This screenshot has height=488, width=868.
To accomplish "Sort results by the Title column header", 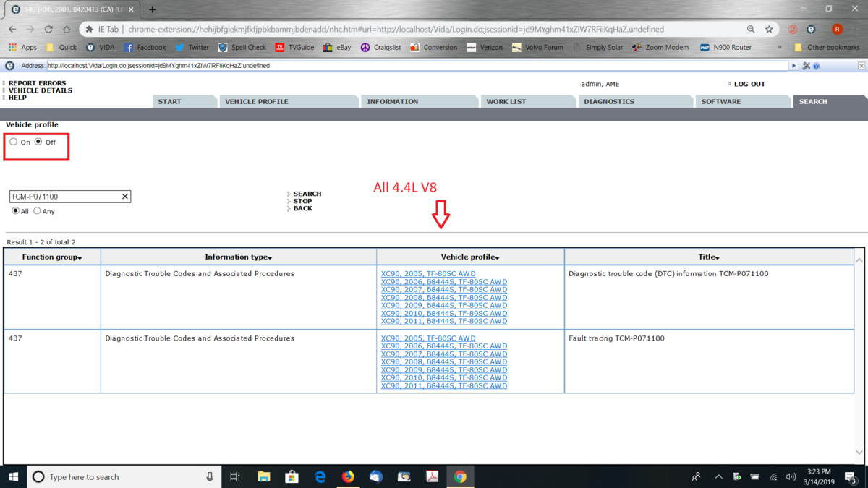I will point(708,257).
